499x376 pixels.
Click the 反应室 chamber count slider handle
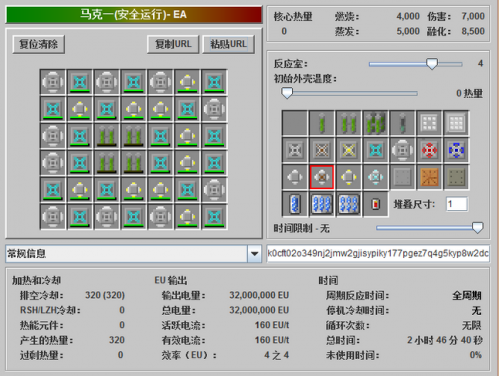point(432,63)
